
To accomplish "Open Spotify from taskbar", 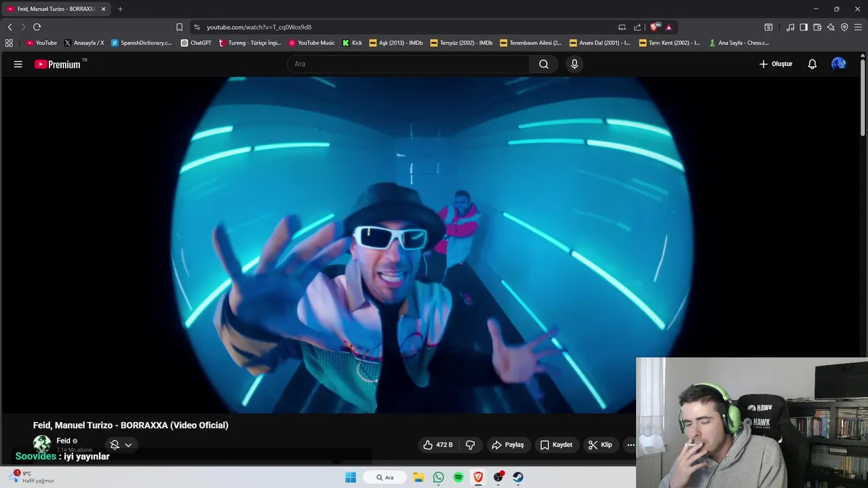I will (x=458, y=477).
